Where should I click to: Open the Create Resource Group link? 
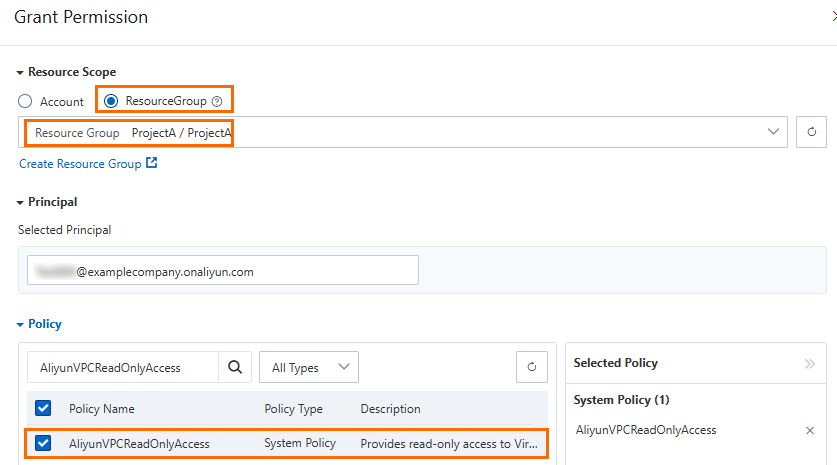pyautogui.click(x=80, y=164)
